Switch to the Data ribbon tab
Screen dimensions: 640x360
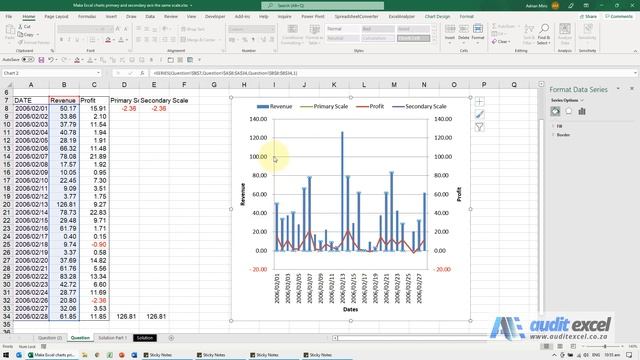pyautogui.click(x=150, y=16)
